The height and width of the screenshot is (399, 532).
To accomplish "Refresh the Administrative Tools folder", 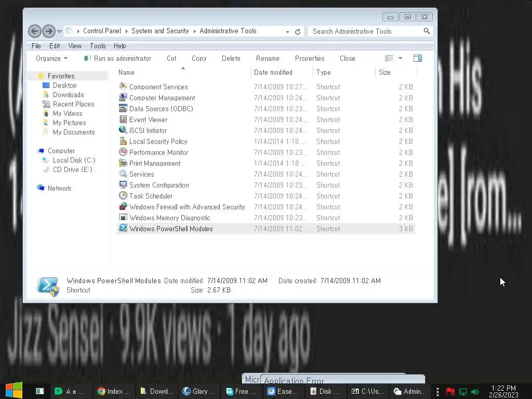I will (298, 32).
